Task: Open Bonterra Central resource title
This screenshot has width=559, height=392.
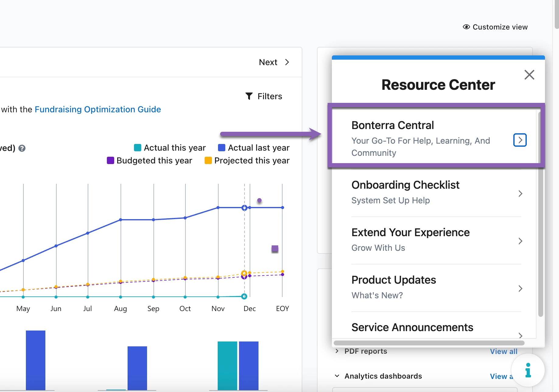Action: 392,125
